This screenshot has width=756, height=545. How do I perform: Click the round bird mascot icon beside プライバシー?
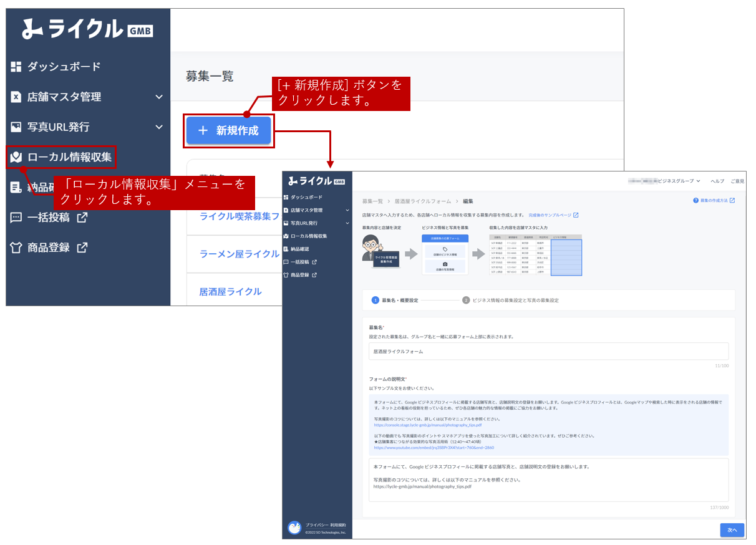tap(294, 528)
